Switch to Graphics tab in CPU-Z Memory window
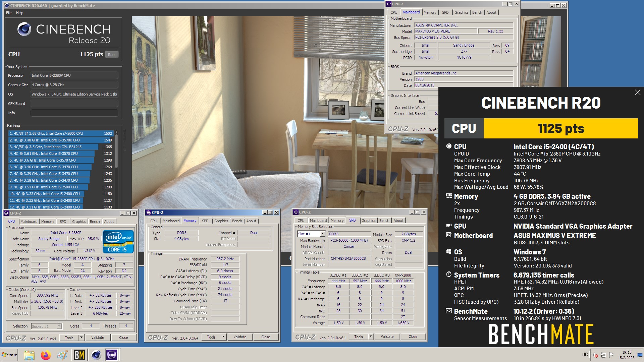The height and width of the screenshot is (362, 644). 221,221
